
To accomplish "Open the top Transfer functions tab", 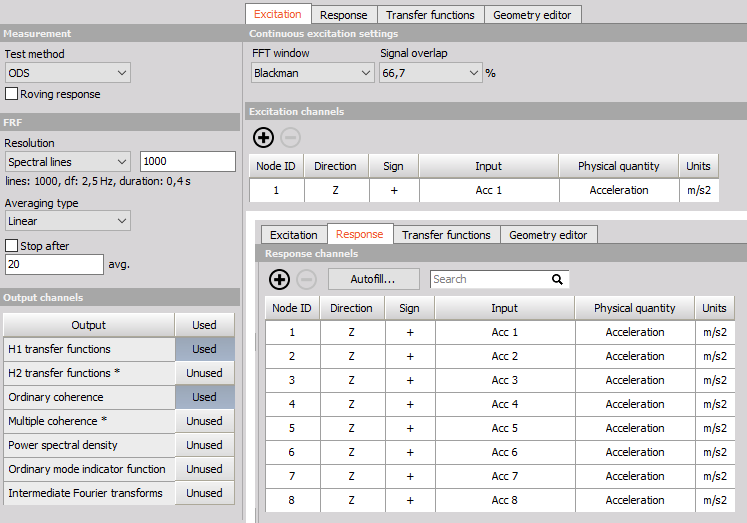I will [x=430, y=15].
